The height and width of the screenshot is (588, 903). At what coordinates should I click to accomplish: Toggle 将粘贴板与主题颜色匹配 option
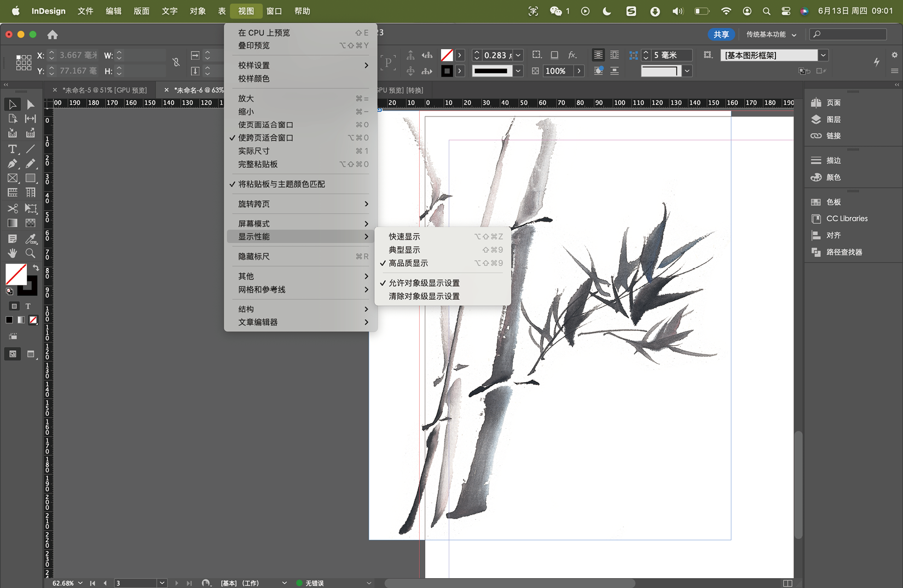click(281, 184)
